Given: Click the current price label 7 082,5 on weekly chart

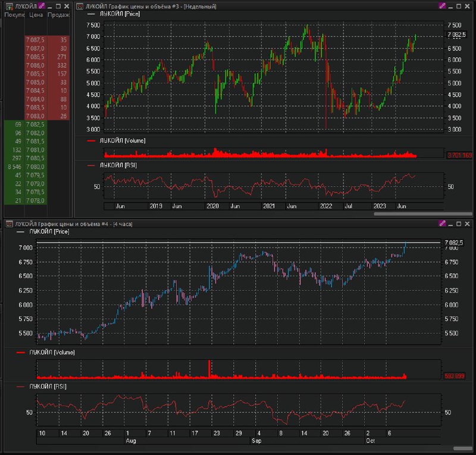Looking at the screenshot, I should click(456, 35).
